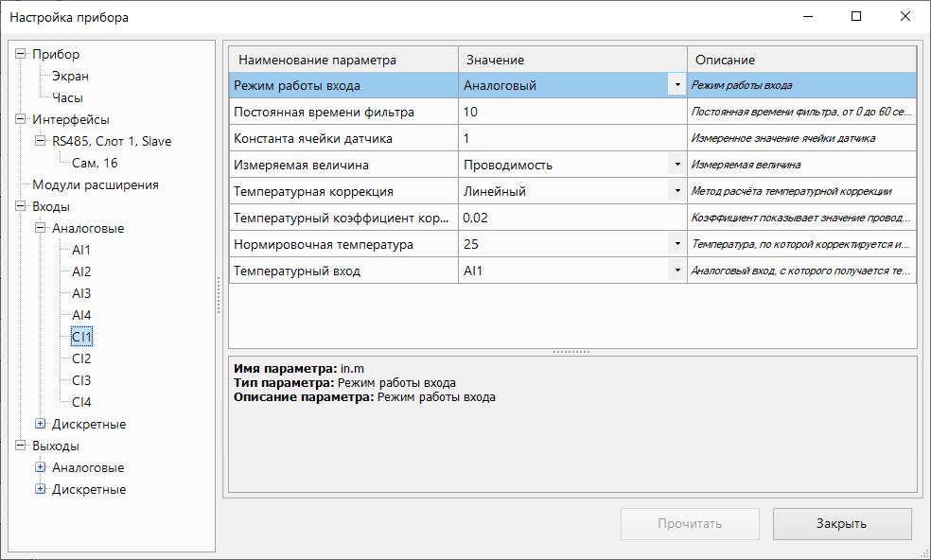Expand the Дискретные inputs node
This screenshot has width=931, height=560.
(41, 425)
